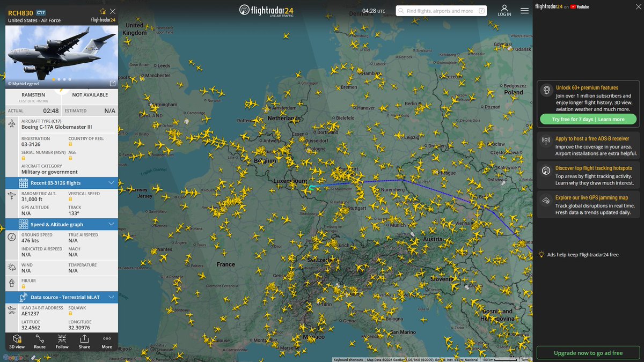Click the Keyboard shortcuts map link
This screenshot has width=644, height=362.
coord(348,359)
